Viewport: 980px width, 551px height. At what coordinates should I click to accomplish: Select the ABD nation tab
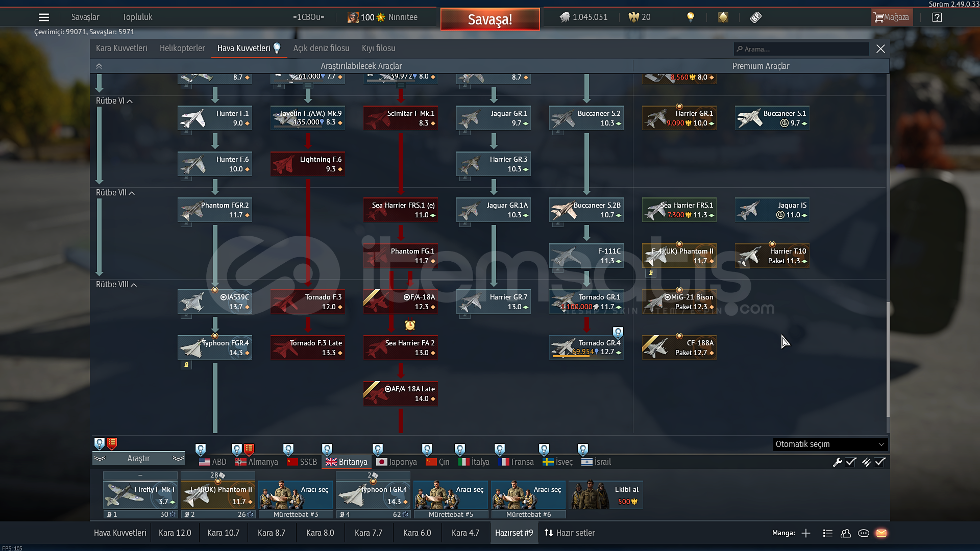212,462
